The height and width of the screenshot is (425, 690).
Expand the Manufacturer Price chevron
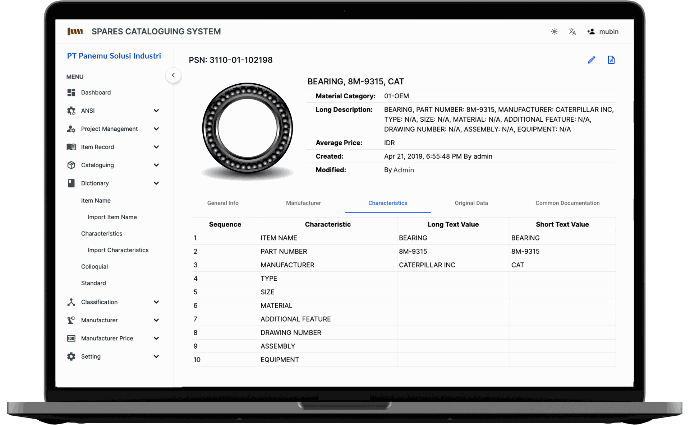tap(156, 338)
